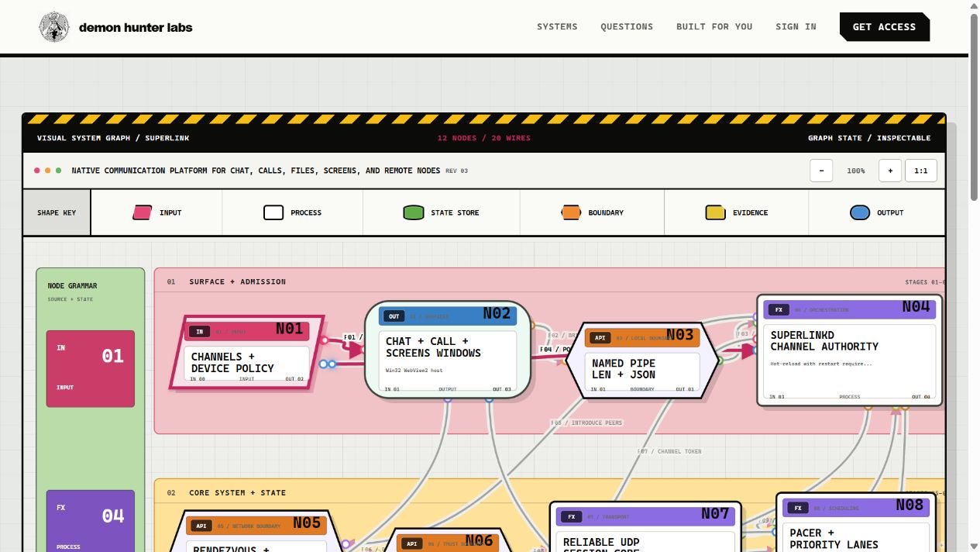Click the F01 wire label
This screenshot has width=980, height=552.
tap(352, 337)
